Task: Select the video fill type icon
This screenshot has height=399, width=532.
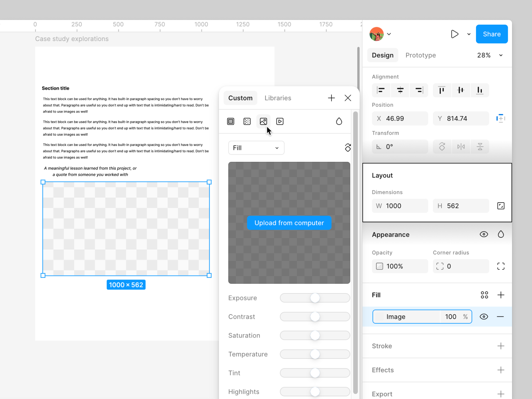Action: click(280, 121)
